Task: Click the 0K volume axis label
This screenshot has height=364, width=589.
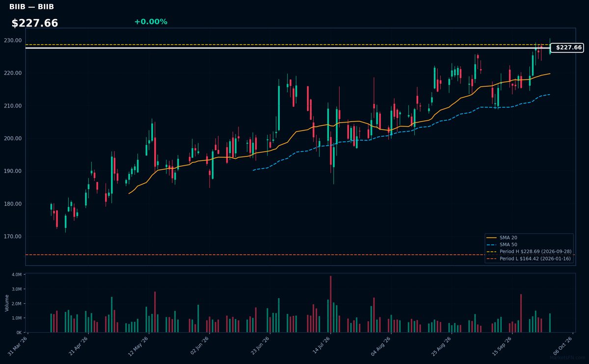Action: click(x=18, y=333)
